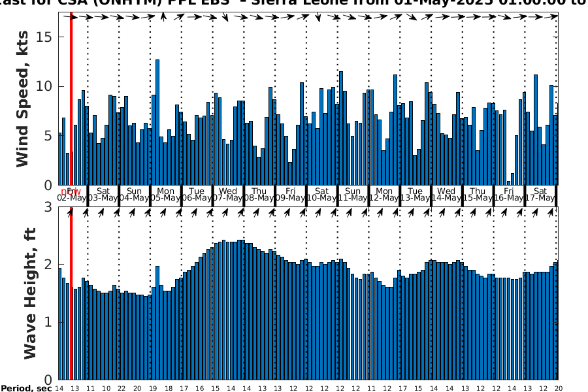Click the "02-May" date label
This screenshot has height=392, width=588.
pos(72,198)
